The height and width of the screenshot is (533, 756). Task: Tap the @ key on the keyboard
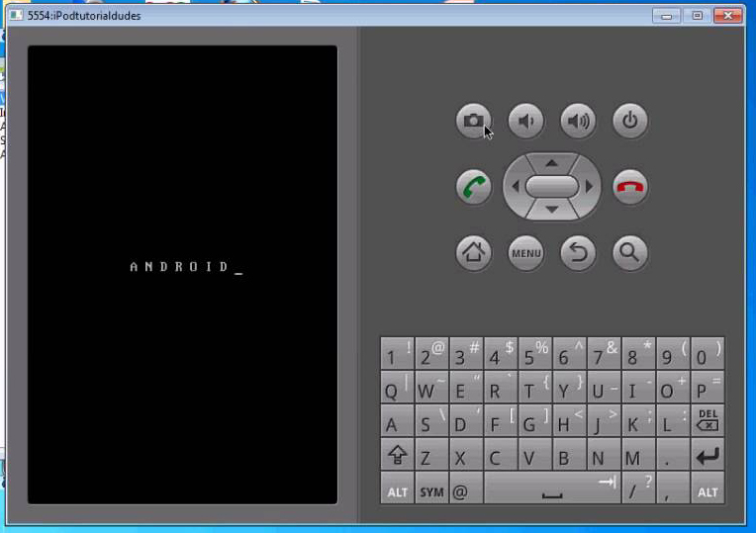tap(466, 488)
